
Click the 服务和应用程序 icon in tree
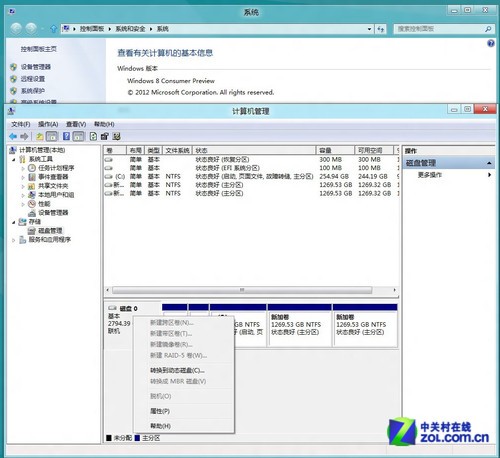[x=22, y=240]
